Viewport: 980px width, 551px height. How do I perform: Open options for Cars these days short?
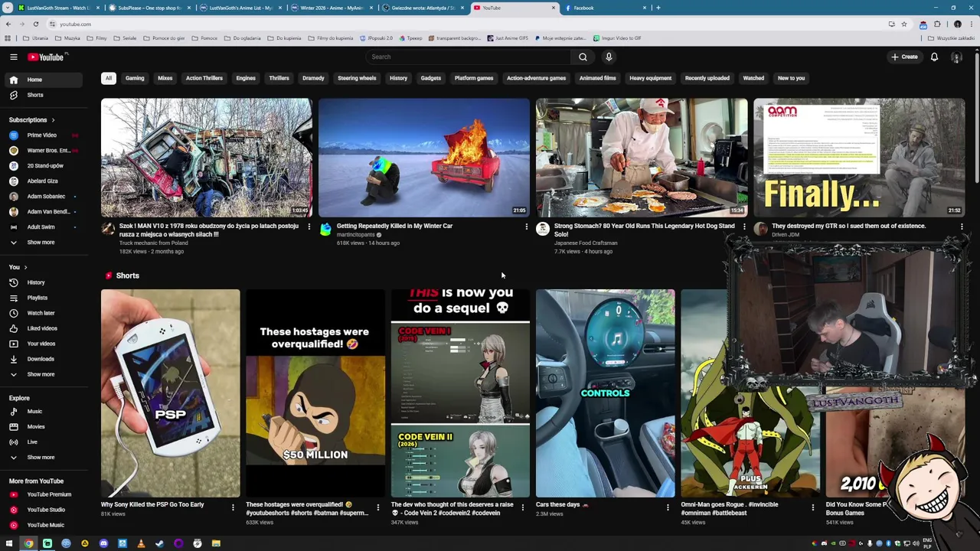(x=668, y=507)
